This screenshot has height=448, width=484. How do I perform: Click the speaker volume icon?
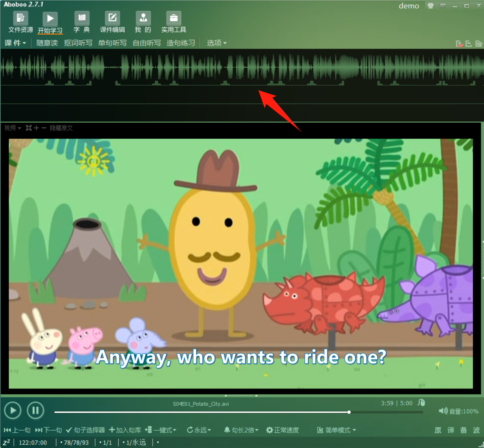[x=443, y=411]
